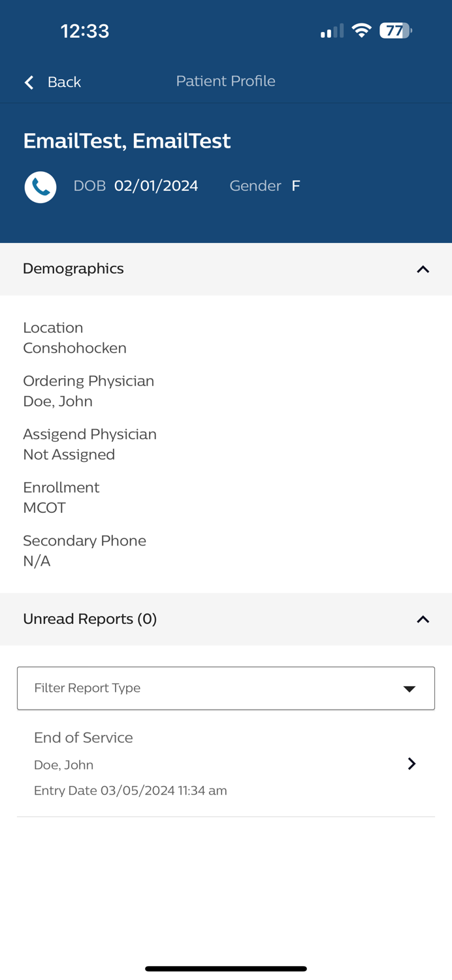The width and height of the screenshot is (452, 980).
Task: Tap the DOB value 02/01/2024
Action: coord(157,186)
